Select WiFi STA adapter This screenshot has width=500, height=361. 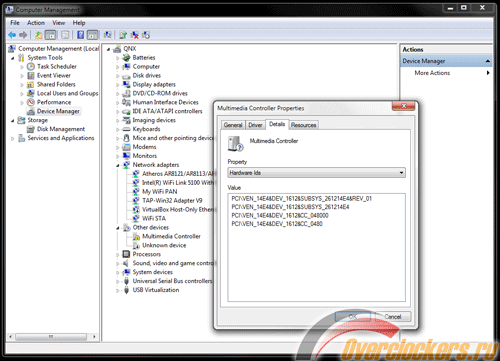154,218
